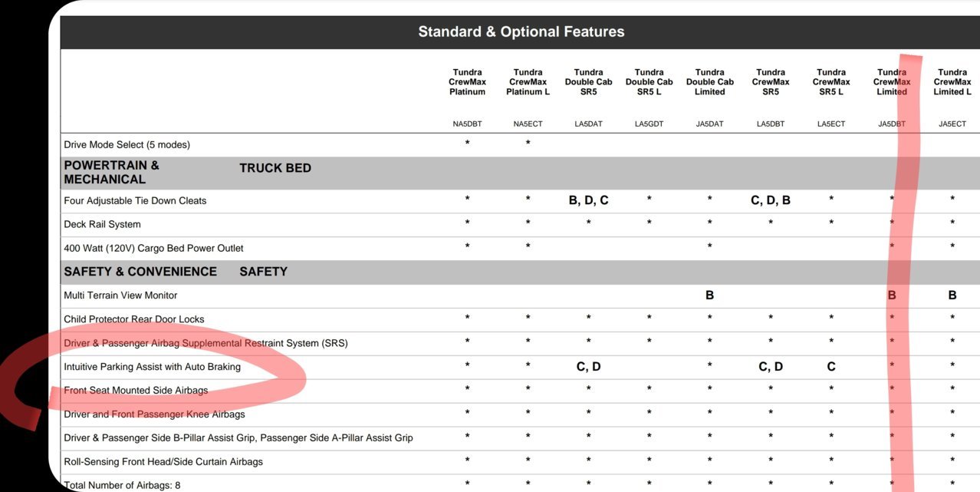Click Platinum L asterisk in Drive Mode Select row
Viewport: 980px width, 492px height.
pos(528,144)
